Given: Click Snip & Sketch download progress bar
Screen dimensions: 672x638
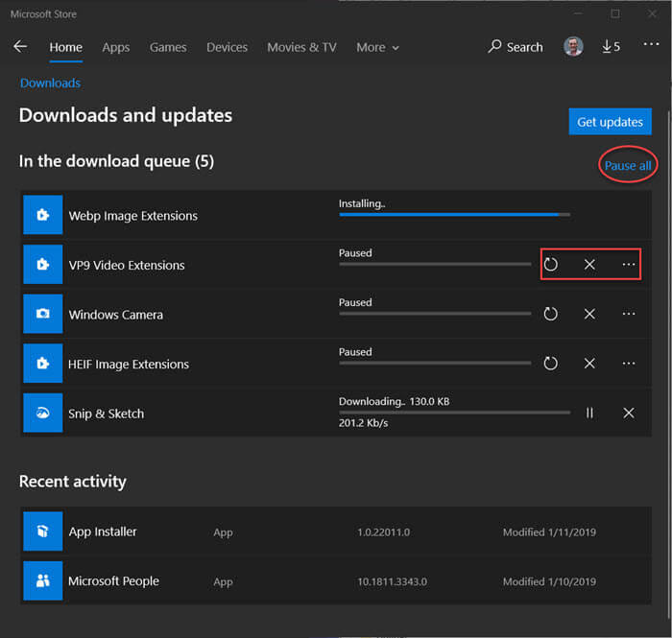Looking at the screenshot, I should click(x=454, y=413).
